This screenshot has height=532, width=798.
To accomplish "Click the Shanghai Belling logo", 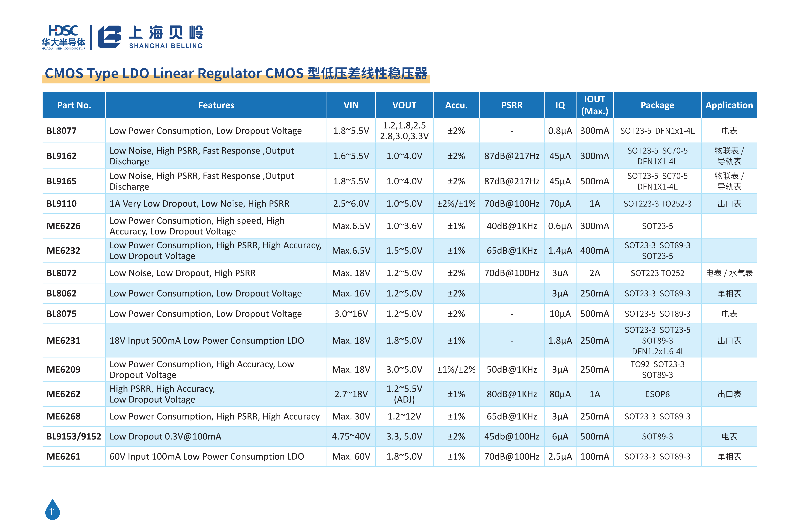I will 150,37.
